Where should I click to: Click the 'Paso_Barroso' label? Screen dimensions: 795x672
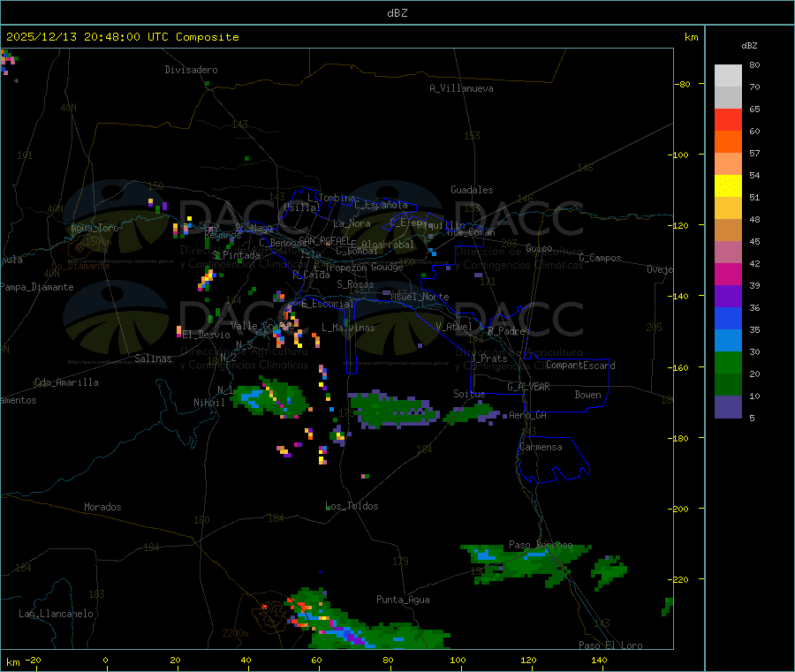click(x=541, y=545)
